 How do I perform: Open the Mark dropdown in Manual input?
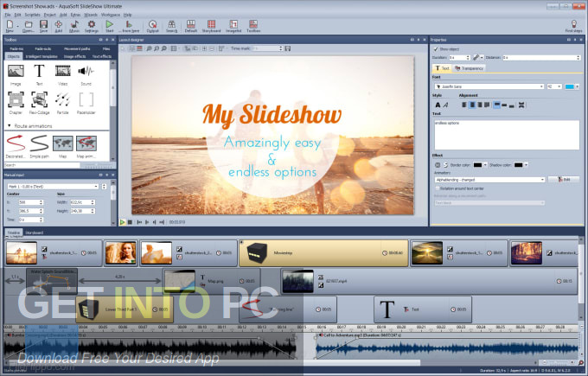[x=96, y=187]
